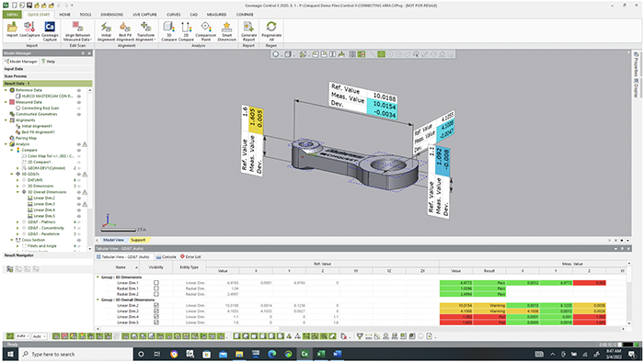
Task: Open the Error List tab
Action: point(191,256)
